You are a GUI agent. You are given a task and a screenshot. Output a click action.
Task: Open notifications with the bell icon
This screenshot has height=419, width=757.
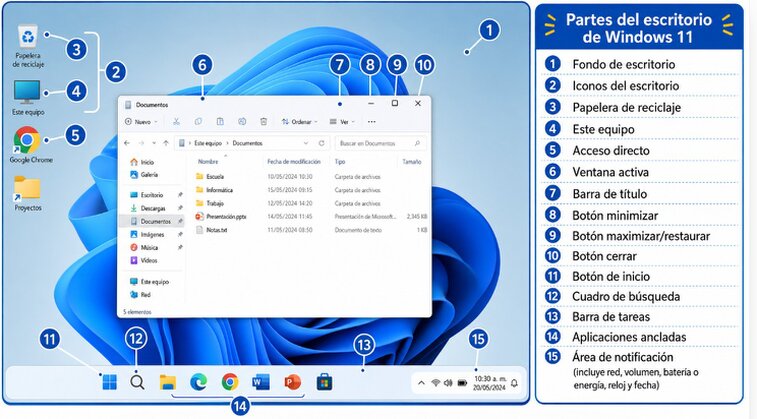515,383
